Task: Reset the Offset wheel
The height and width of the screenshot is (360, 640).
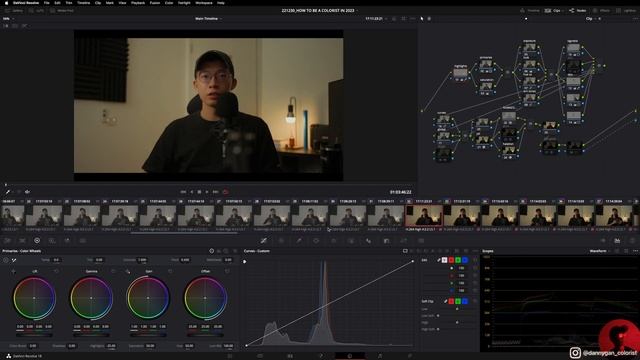Action: coord(227,271)
